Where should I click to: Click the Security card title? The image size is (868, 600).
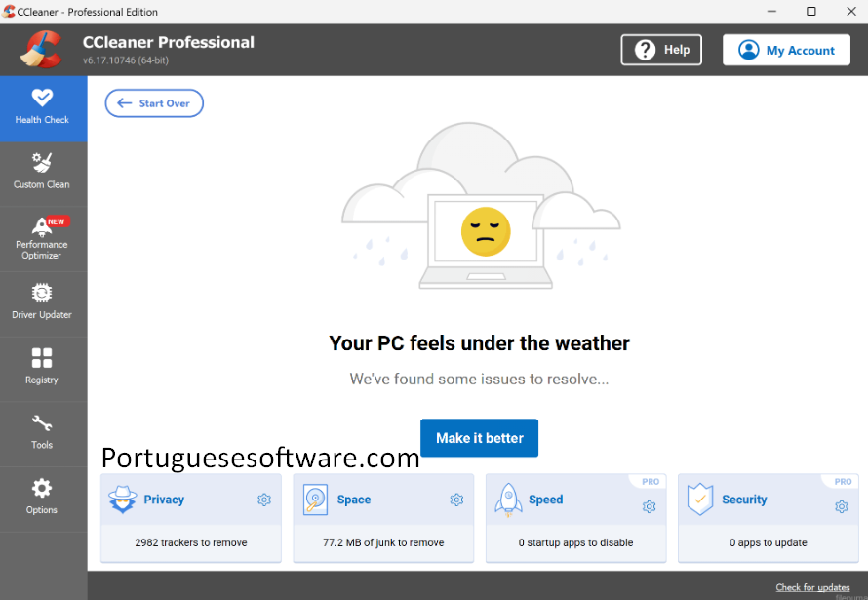click(744, 500)
